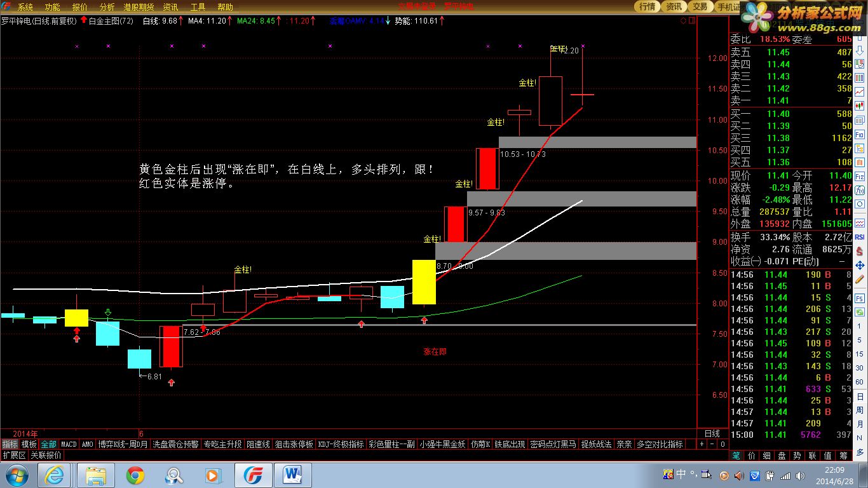Screen dimensions: 868x488
Task: Switch to 5-minute period
Action: [860, 340]
